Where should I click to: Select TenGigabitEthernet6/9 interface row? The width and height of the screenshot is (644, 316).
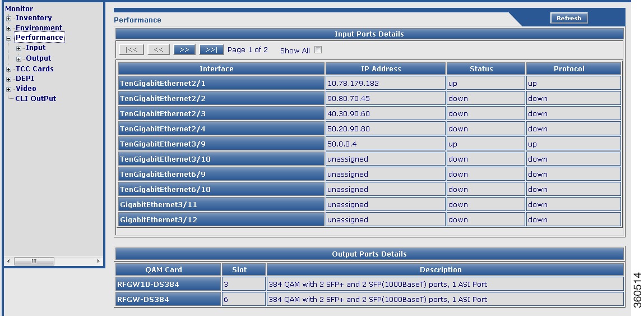click(221, 175)
